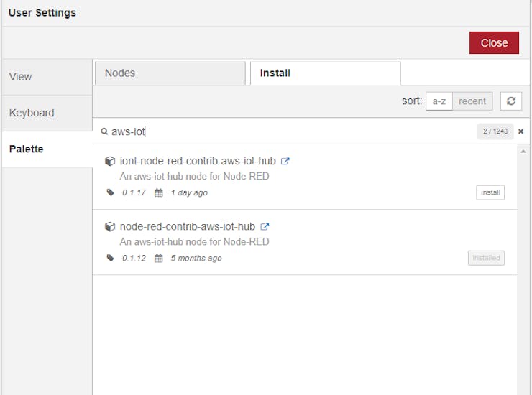
Task: Click package cube icon of iont-node-red-contrib-aws-iot-hub
Action: (x=110, y=161)
